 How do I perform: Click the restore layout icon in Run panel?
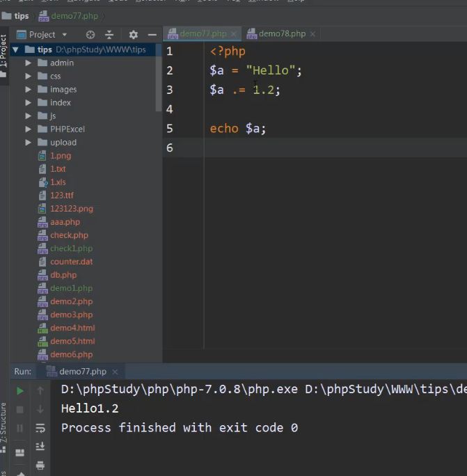tap(20, 452)
